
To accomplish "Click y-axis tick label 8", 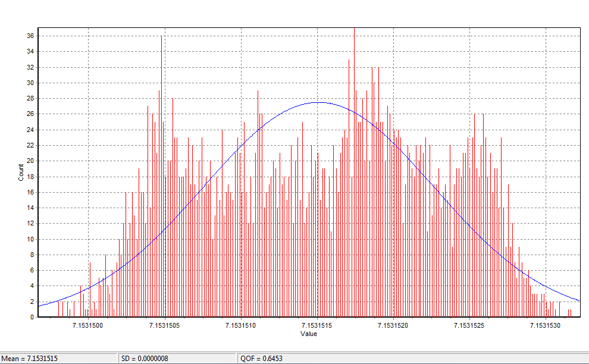I will pos(32,255).
